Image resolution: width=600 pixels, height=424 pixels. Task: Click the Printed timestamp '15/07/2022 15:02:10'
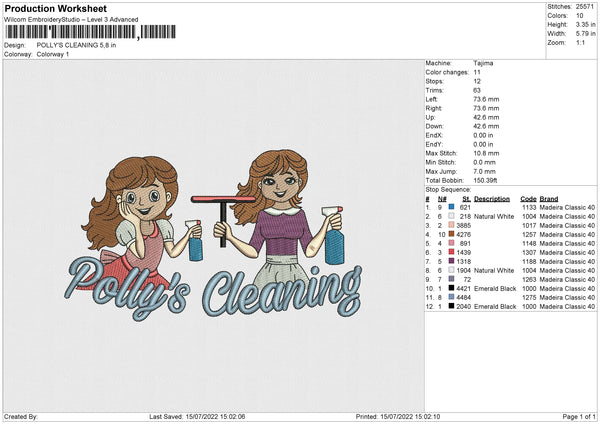click(410, 417)
